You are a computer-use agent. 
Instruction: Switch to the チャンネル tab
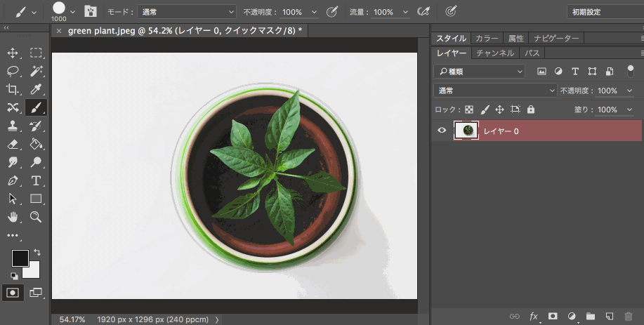click(495, 53)
